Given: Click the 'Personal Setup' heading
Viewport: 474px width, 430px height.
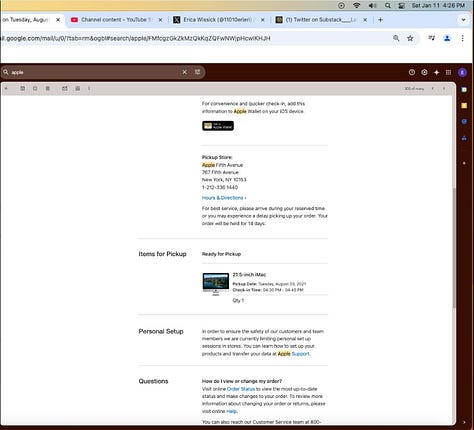Looking at the screenshot, I should [x=161, y=331].
